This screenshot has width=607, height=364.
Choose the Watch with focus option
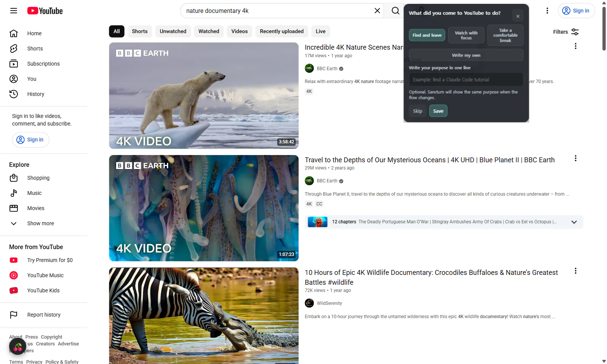coord(466,35)
